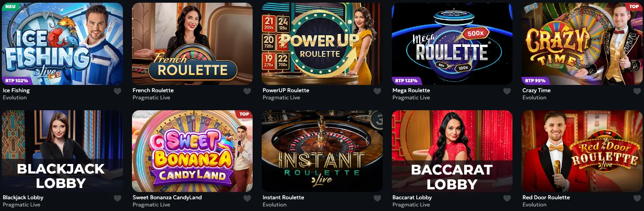Click the Mega Roulette title link
Screen dimensions: 644x211
411,90
